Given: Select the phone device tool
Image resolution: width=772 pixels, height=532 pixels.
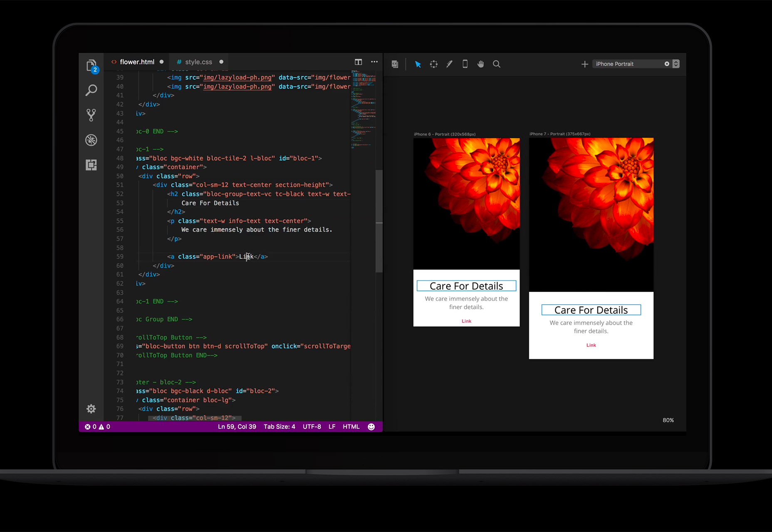Looking at the screenshot, I should coord(465,64).
